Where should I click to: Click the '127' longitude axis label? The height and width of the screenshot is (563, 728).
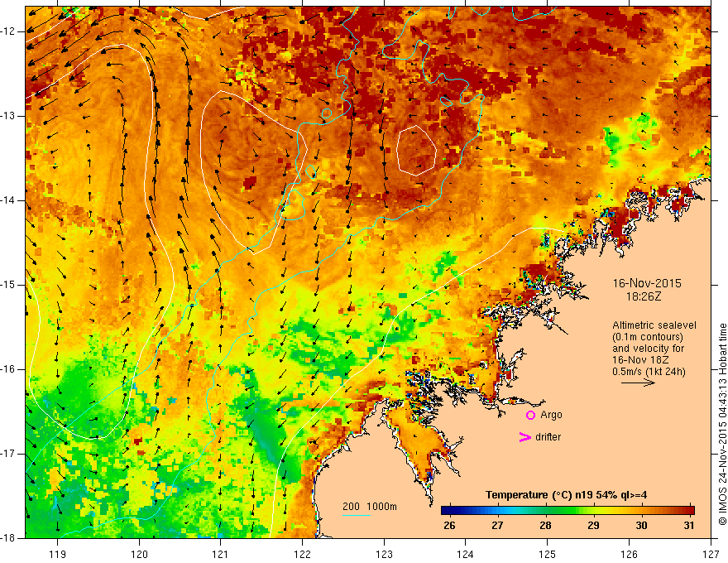tap(711, 554)
